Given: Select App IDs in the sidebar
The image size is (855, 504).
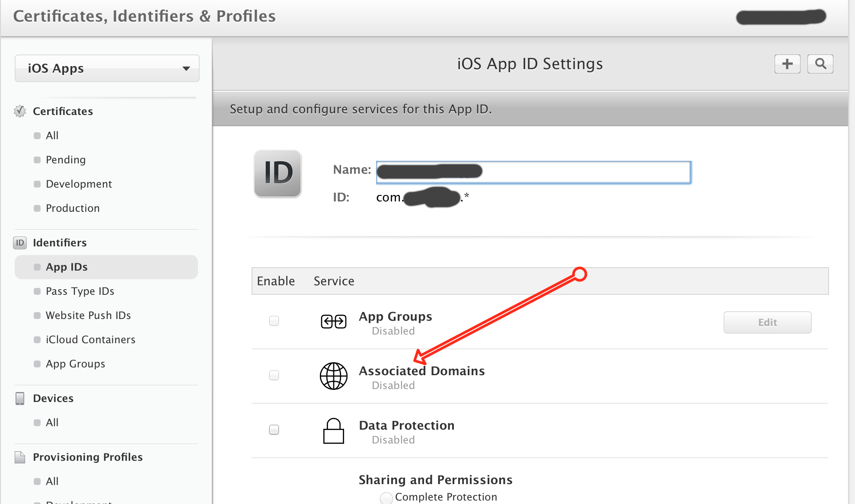Looking at the screenshot, I should tap(67, 267).
